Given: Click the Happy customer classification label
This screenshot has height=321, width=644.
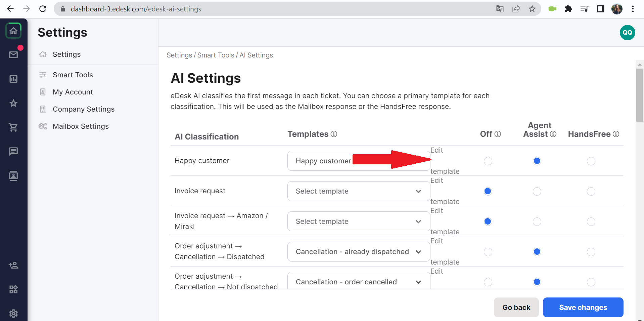Looking at the screenshot, I should coord(202,161).
